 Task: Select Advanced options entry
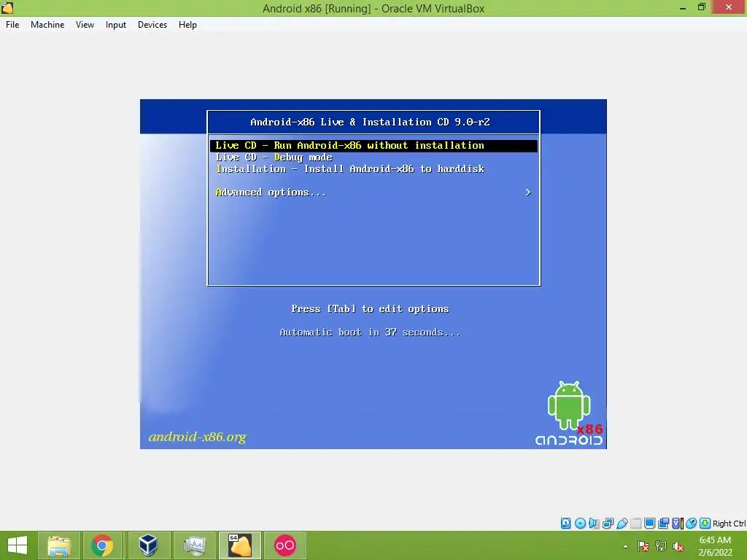271,192
